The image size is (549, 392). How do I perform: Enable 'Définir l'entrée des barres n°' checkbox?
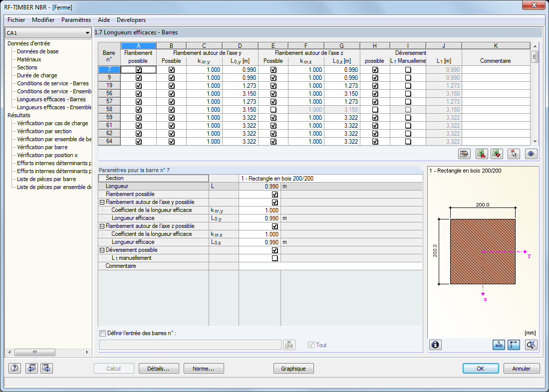[103, 333]
